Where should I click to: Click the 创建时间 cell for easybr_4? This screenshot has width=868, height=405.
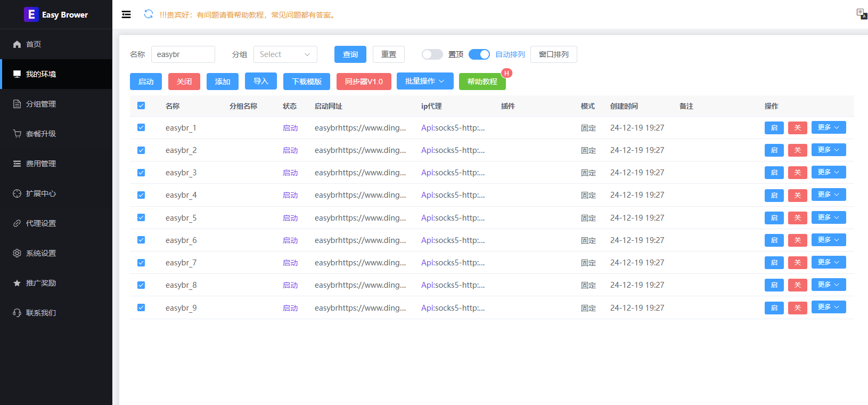point(637,195)
